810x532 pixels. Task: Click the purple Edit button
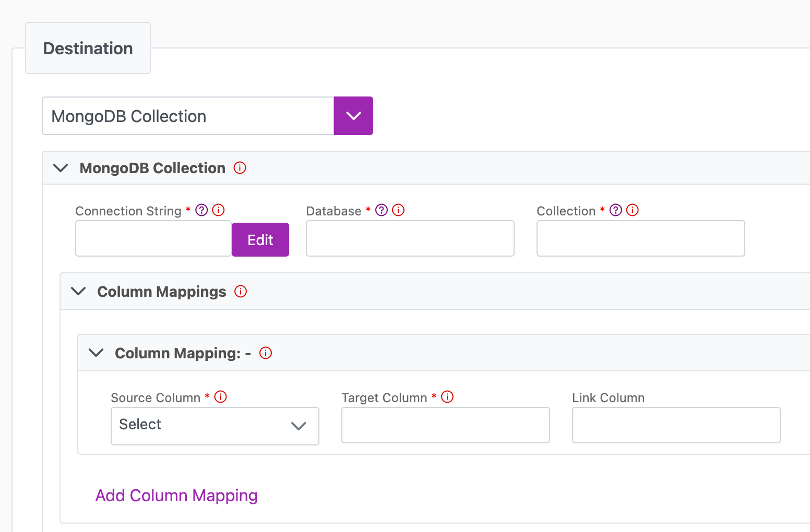[x=260, y=239]
